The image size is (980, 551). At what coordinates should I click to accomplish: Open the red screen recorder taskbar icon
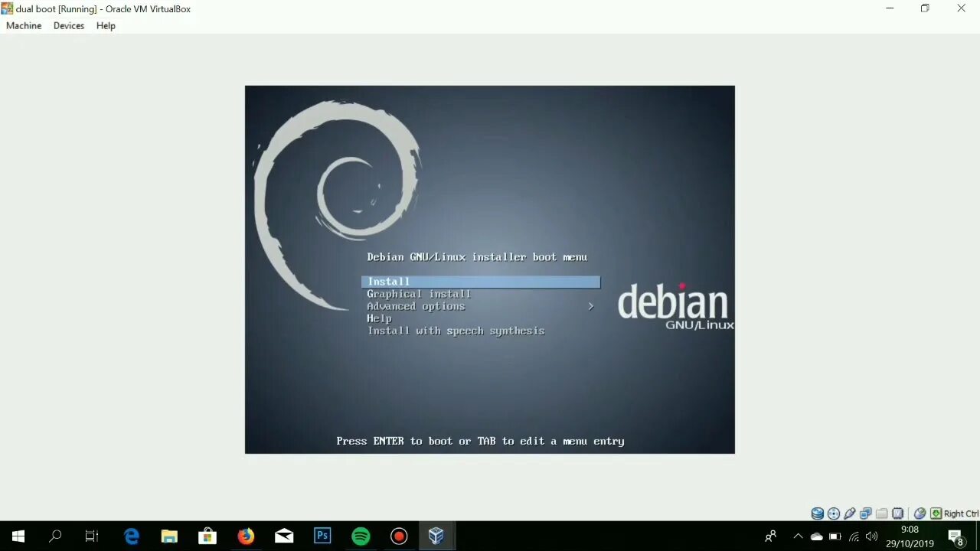(x=399, y=536)
